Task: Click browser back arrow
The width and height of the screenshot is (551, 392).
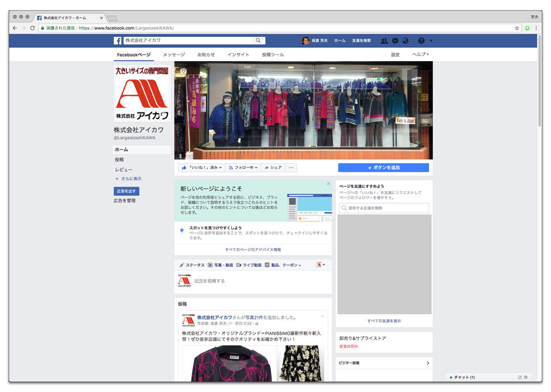Action: (15, 28)
